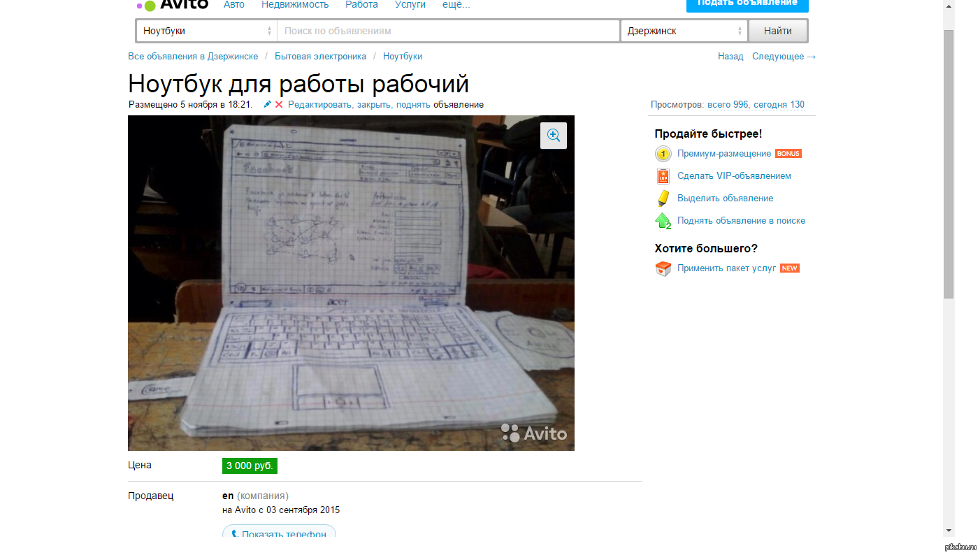Click the magnifier zoom icon on photo

point(554,136)
